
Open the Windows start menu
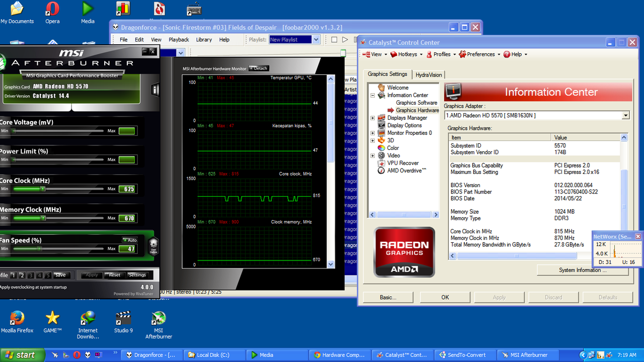tap(23, 355)
